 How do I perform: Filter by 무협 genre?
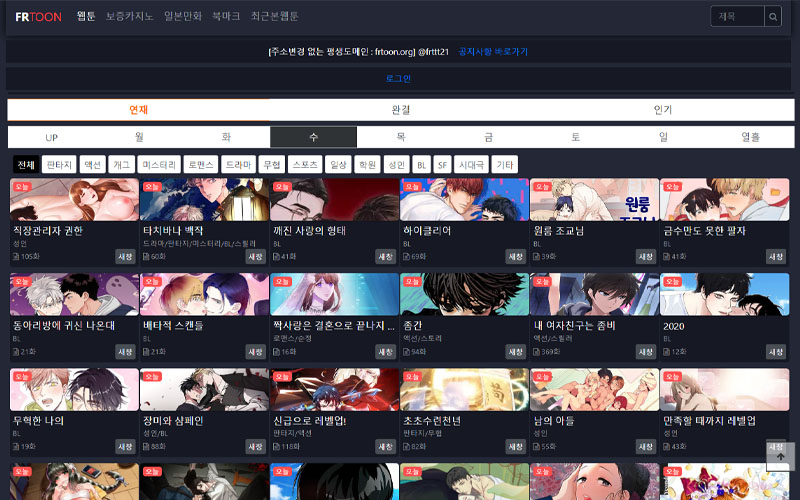tap(272, 165)
